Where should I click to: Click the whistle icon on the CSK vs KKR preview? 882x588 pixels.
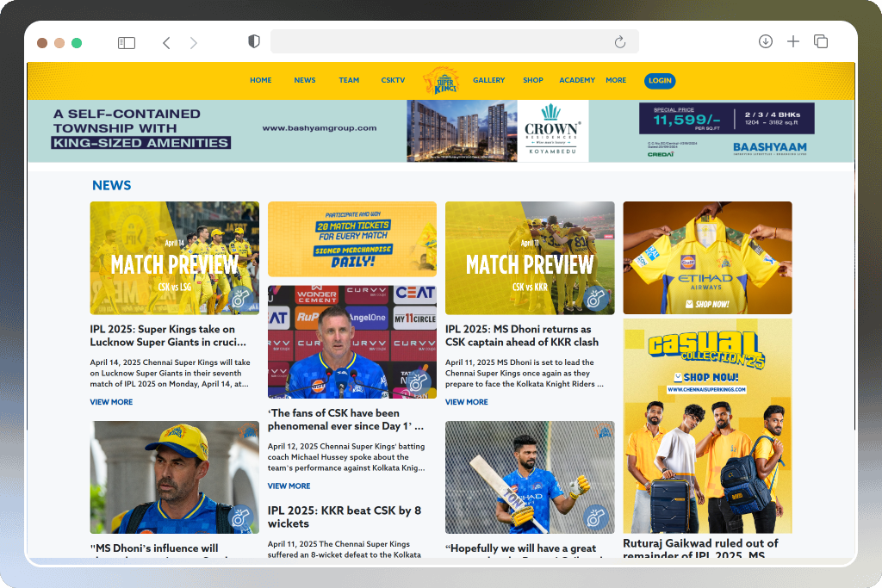(596, 299)
